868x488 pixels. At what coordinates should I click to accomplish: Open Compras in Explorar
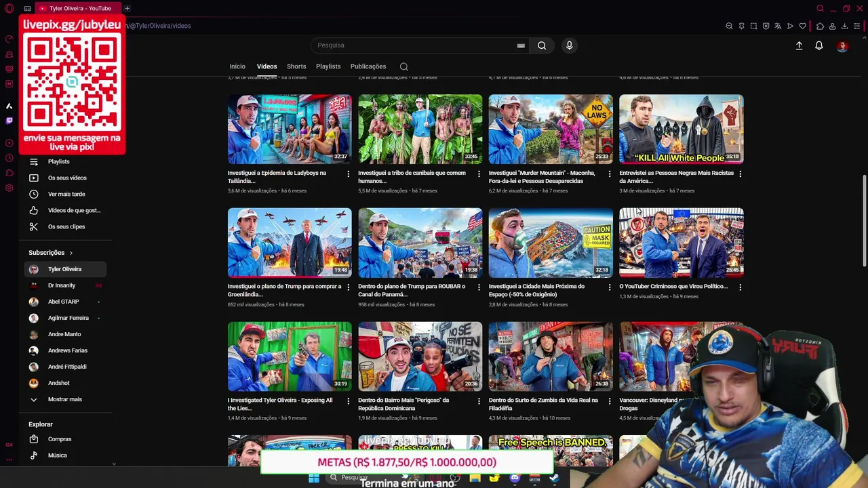65,439
